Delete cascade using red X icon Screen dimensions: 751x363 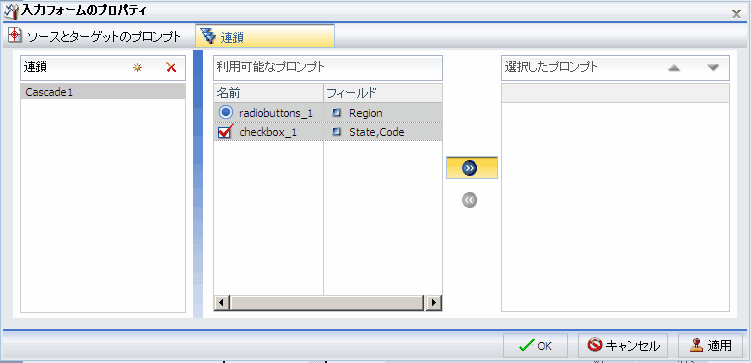click(x=171, y=68)
